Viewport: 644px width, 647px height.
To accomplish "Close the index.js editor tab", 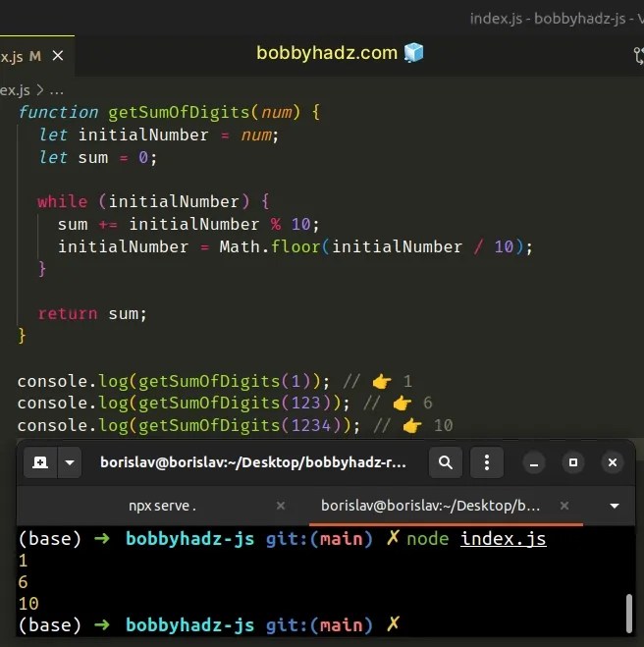I will 58,55.
